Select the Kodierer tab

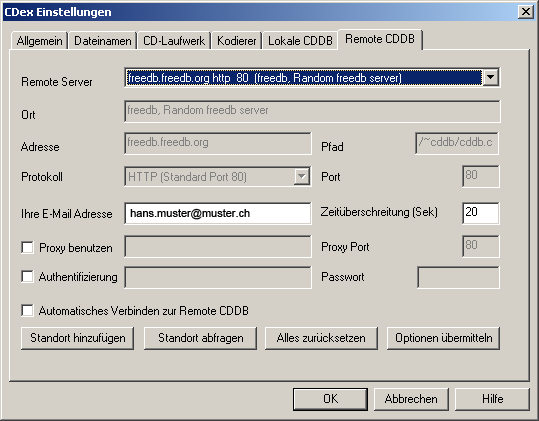(x=236, y=41)
